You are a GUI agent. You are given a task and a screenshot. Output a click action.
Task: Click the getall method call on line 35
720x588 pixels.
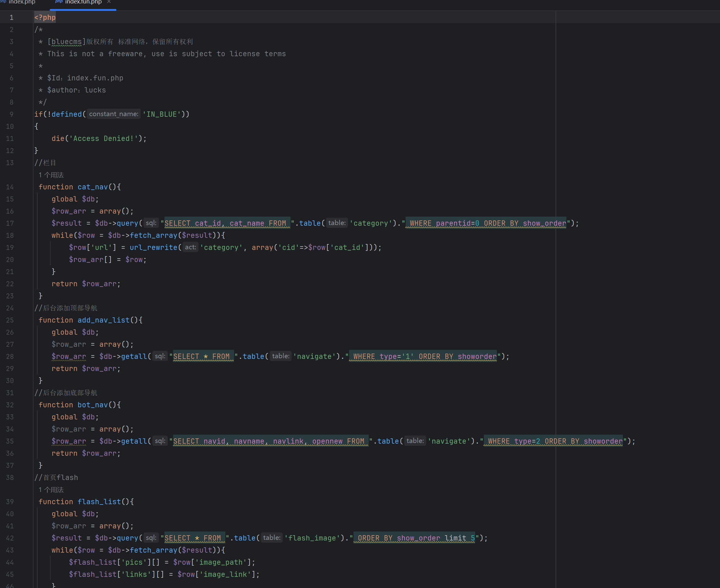coord(134,441)
